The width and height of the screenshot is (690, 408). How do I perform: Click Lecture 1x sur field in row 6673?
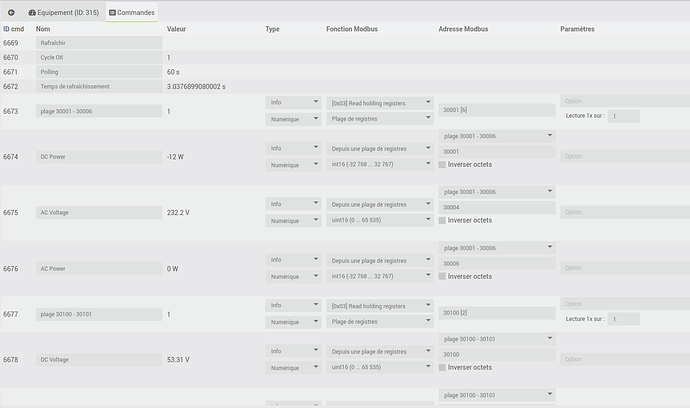pyautogui.click(x=624, y=116)
